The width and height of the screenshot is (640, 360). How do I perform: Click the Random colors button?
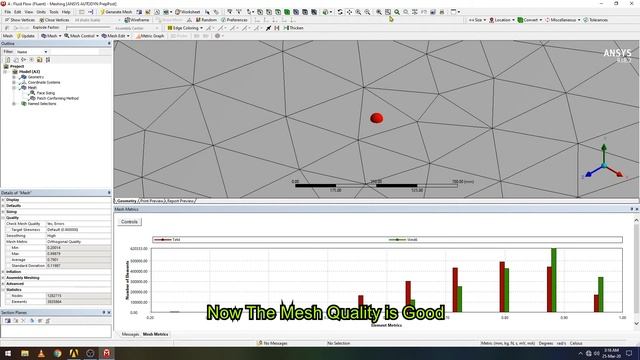click(x=206, y=20)
